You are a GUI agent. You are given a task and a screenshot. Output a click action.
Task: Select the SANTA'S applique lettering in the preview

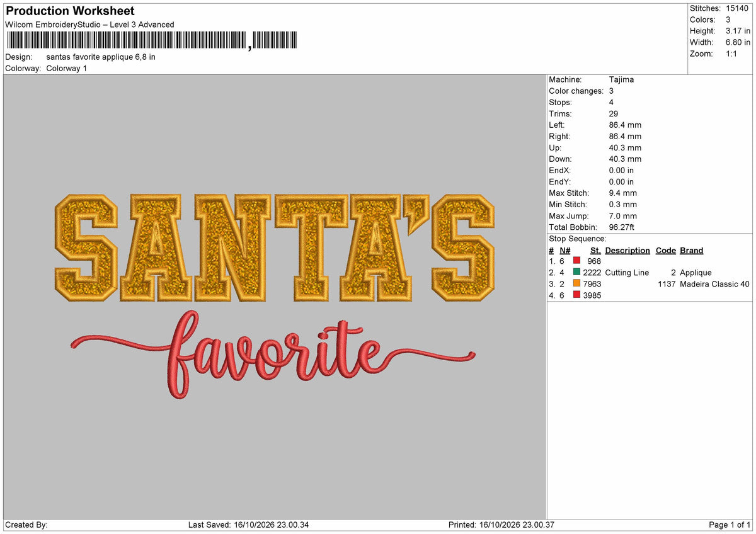pos(275,248)
